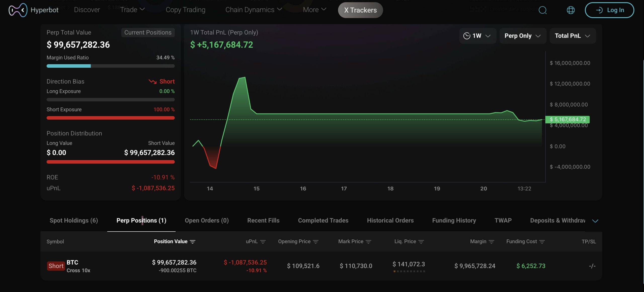The image size is (644, 292).
Task: Click the Margin Used Ratio progress bar
Action: pos(110,66)
